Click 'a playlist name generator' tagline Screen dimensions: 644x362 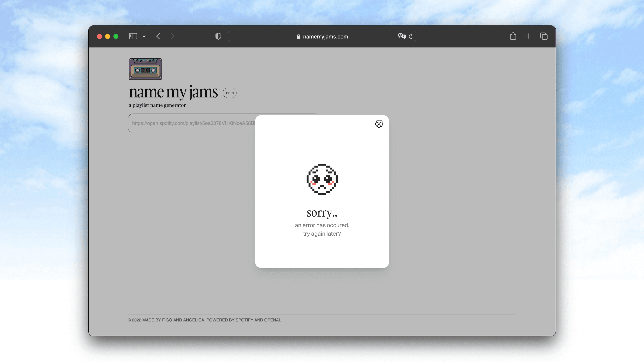pyautogui.click(x=157, y=105)
